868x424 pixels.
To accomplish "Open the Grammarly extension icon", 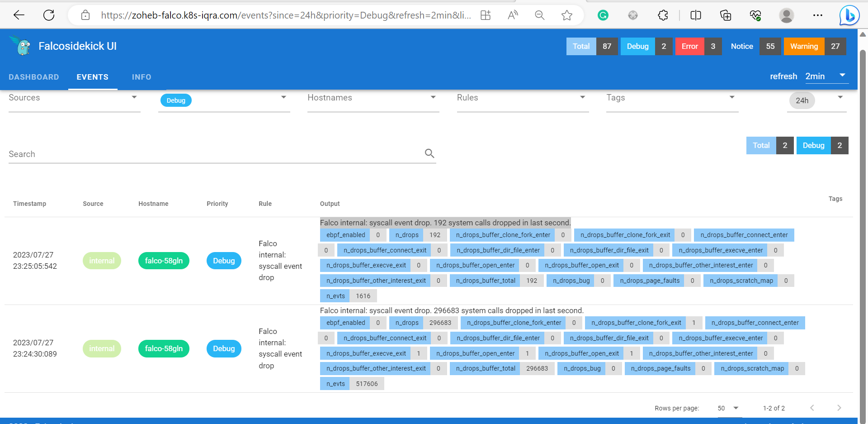I will tap(603, 15).
